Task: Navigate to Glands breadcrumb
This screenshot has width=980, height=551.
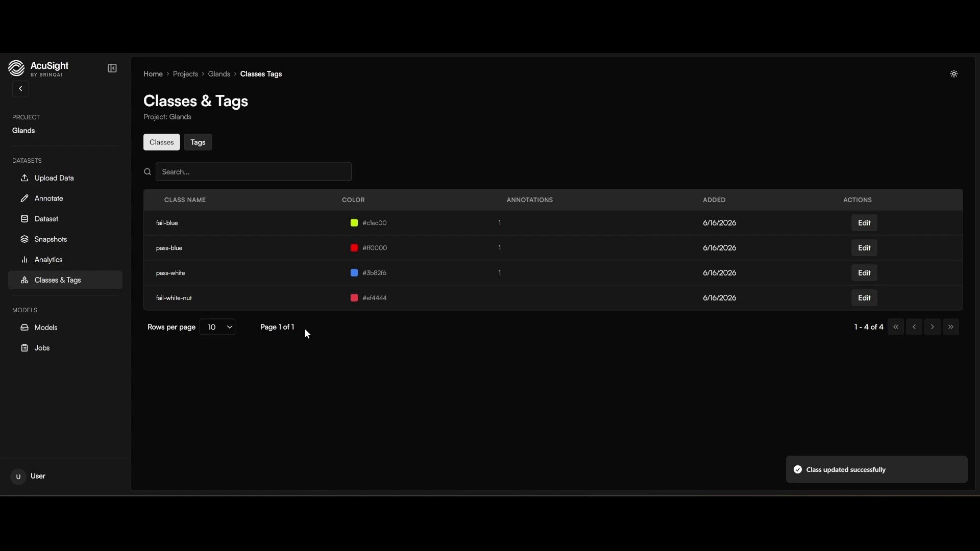Action: [219, 74]
